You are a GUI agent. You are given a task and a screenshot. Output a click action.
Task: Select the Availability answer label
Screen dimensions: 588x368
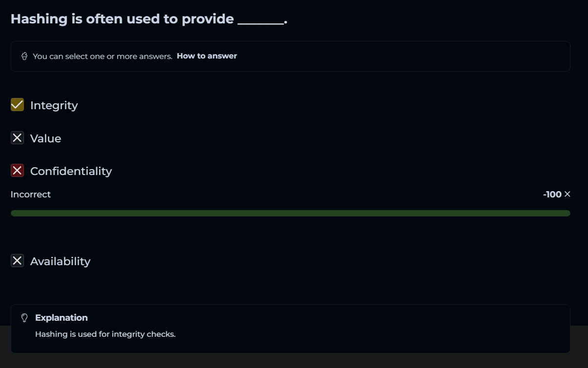tap(60, 261)
